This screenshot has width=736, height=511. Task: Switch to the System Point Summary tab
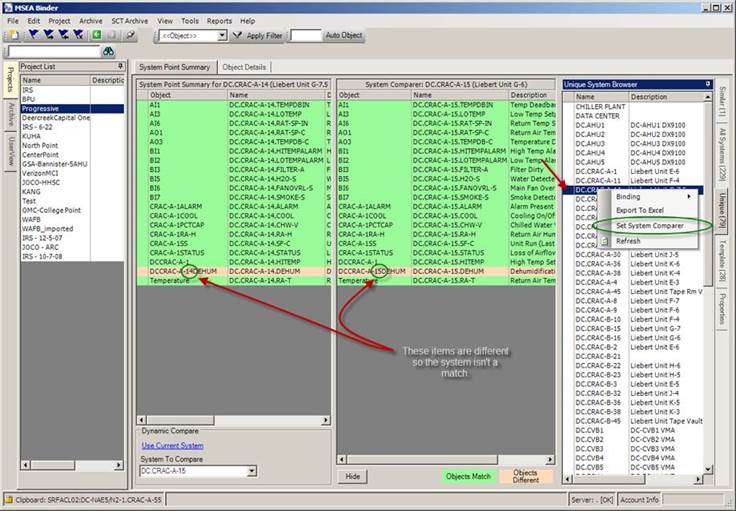175,67
